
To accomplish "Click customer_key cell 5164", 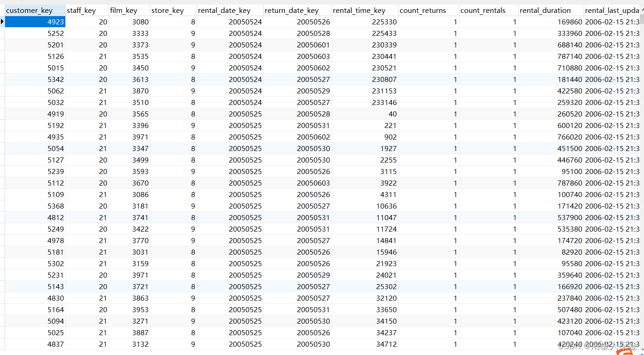I will [35, 309].
